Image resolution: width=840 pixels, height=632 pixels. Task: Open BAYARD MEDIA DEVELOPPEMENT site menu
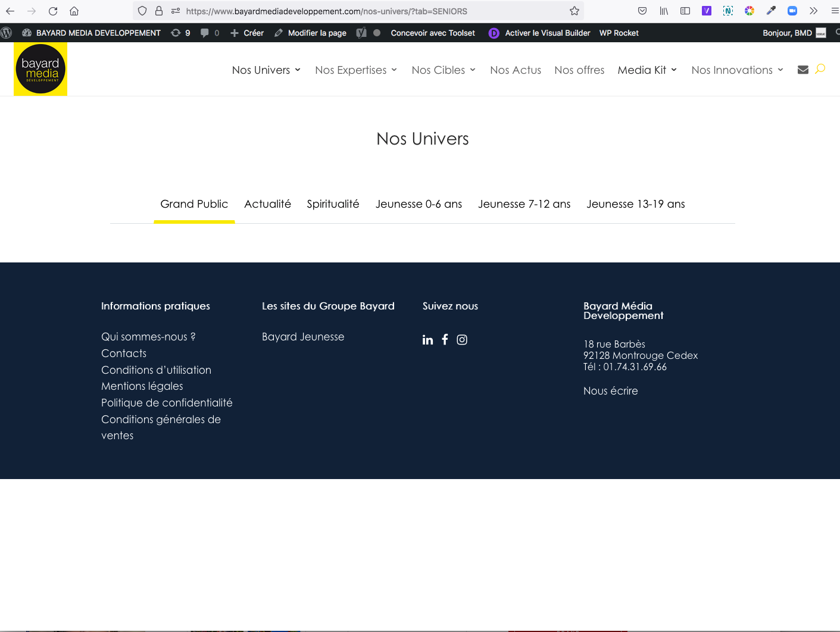pos(91,33)
